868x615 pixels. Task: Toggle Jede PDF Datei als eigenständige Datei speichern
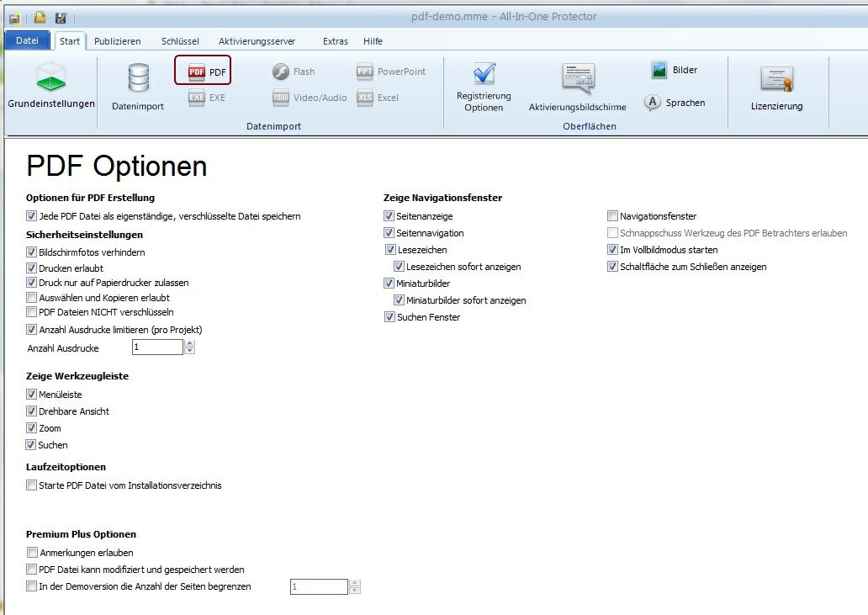32,216
